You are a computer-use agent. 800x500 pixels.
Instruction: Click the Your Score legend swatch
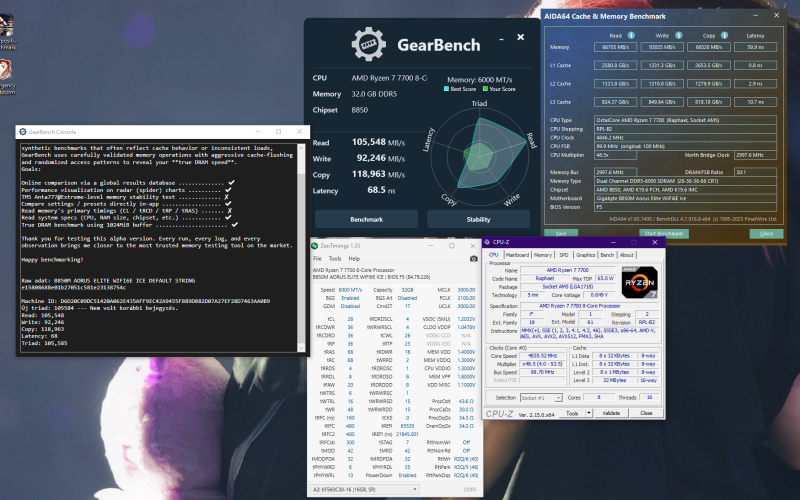click(485, 89)
